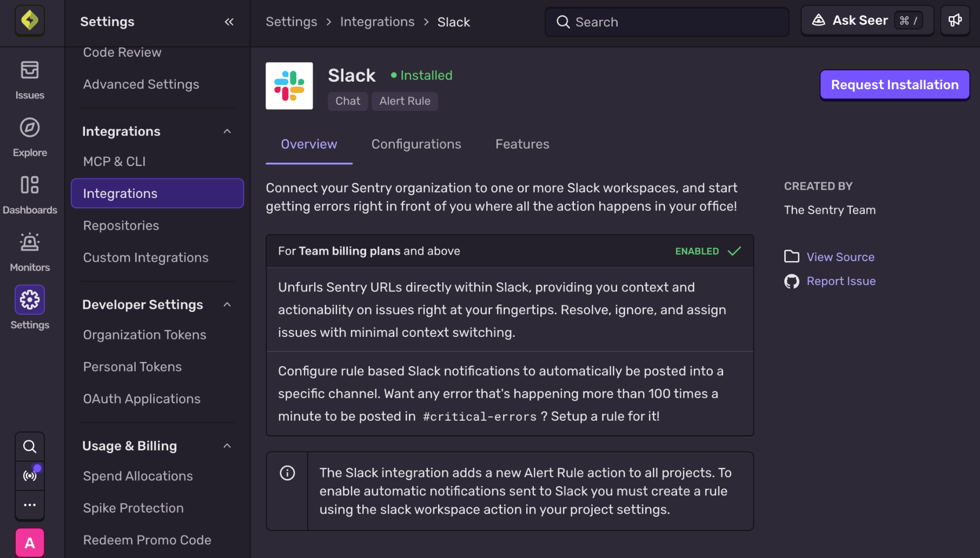The image size is (980, 558).
Task: Click the Integrations section header text
Action: pos(121,131)
